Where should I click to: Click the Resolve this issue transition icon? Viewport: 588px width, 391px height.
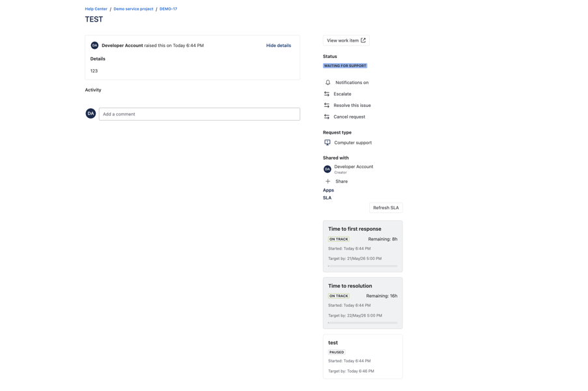coord(327,106)
